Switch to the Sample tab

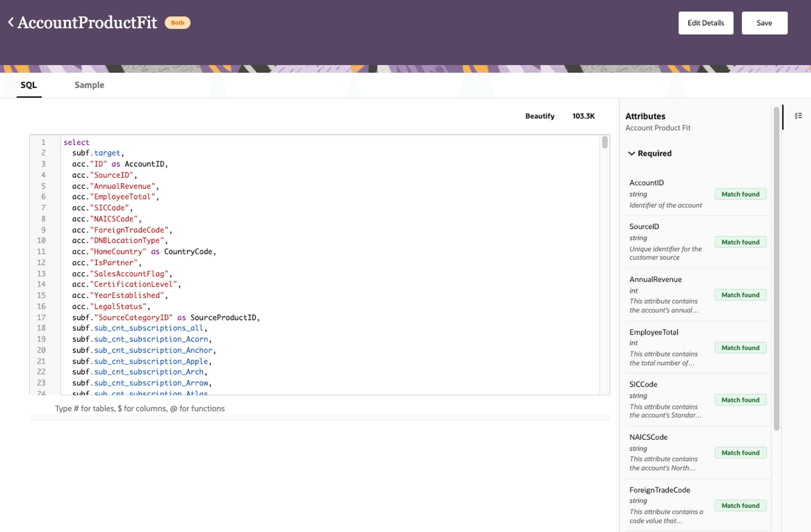(89, 85)
